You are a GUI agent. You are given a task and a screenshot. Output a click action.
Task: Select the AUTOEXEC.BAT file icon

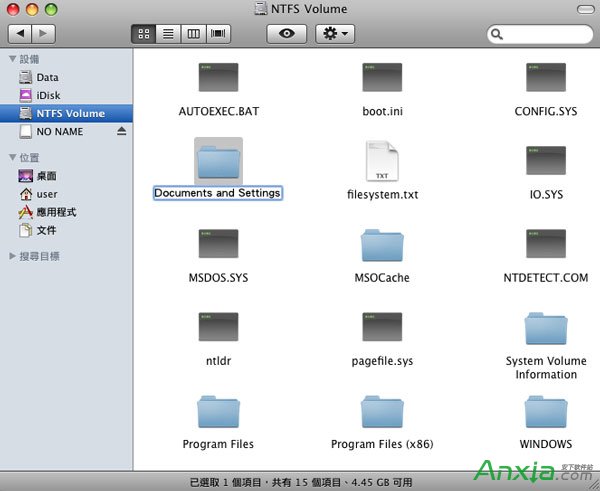coord(218,78)
